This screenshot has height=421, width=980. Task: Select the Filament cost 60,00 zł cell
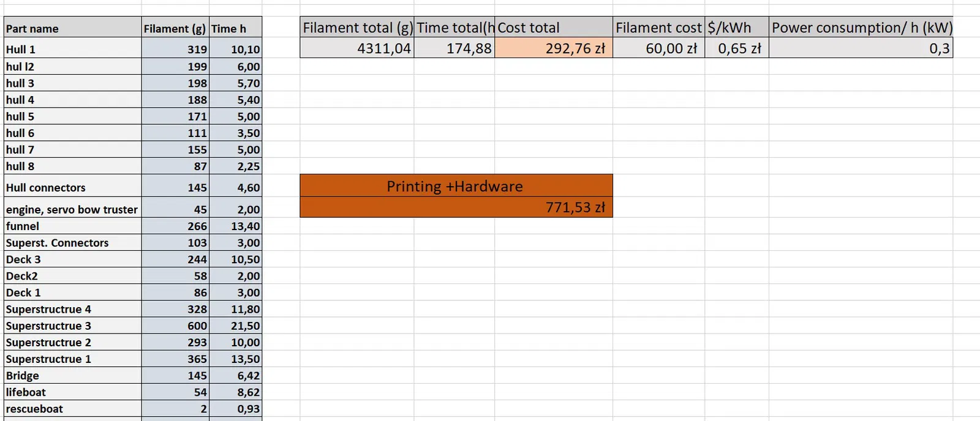[x=658, y=48]
